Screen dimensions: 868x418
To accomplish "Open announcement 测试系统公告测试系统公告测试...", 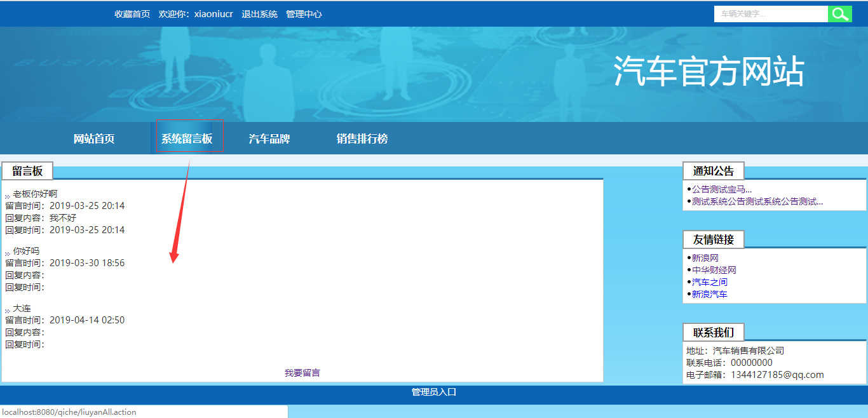I will pyautogui.click(x=757, y=201).
